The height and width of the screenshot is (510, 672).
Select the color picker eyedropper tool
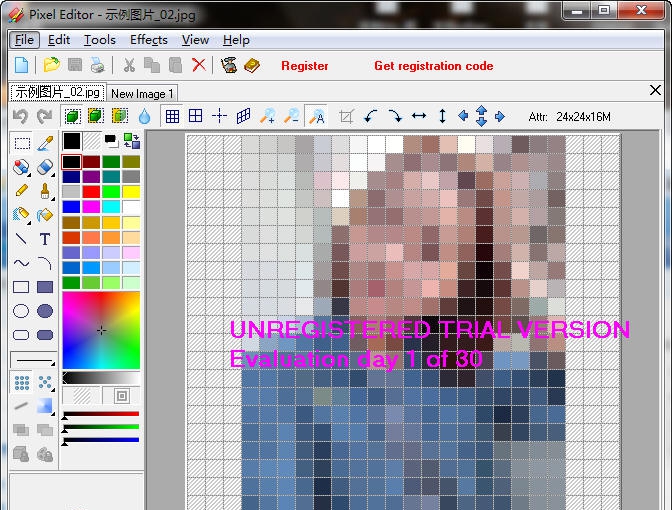(x=45, y=143)
